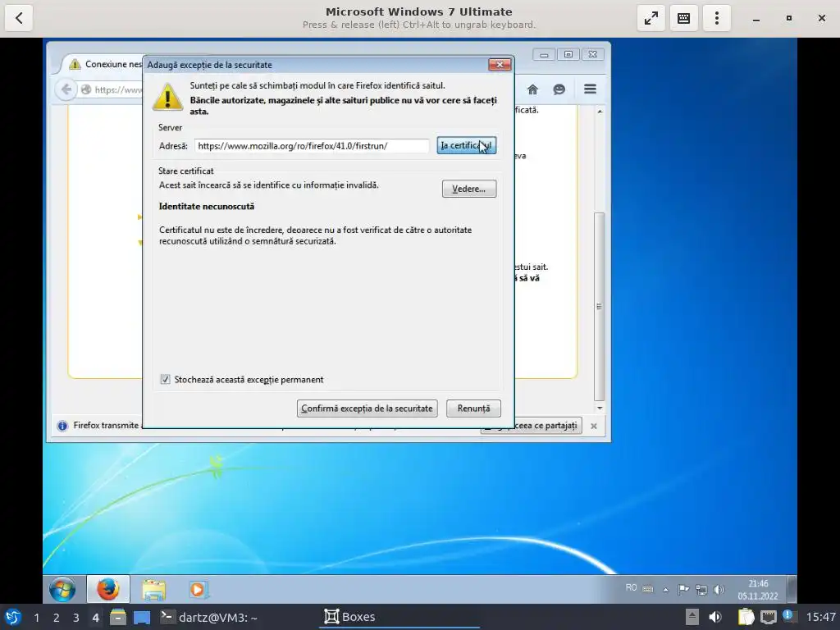
Task: Close the Adaugă excepție de la securitate dialog
Action: click(500, 65)
